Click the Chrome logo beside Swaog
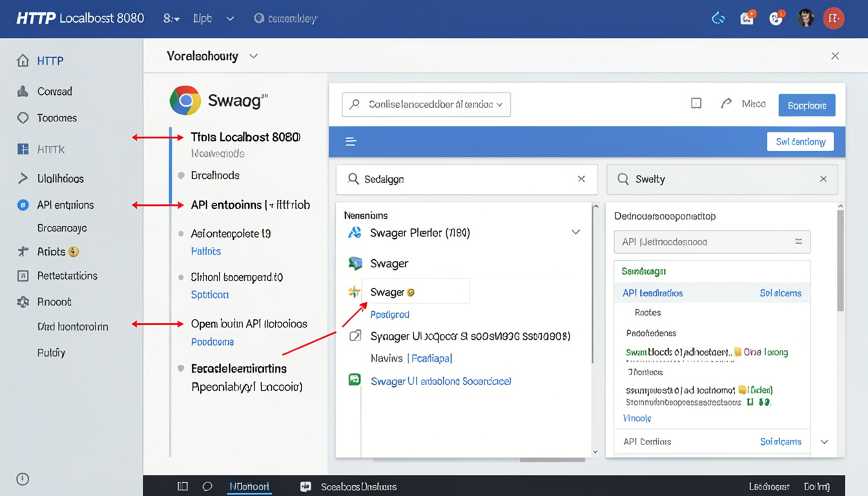 tap(185, 101)
